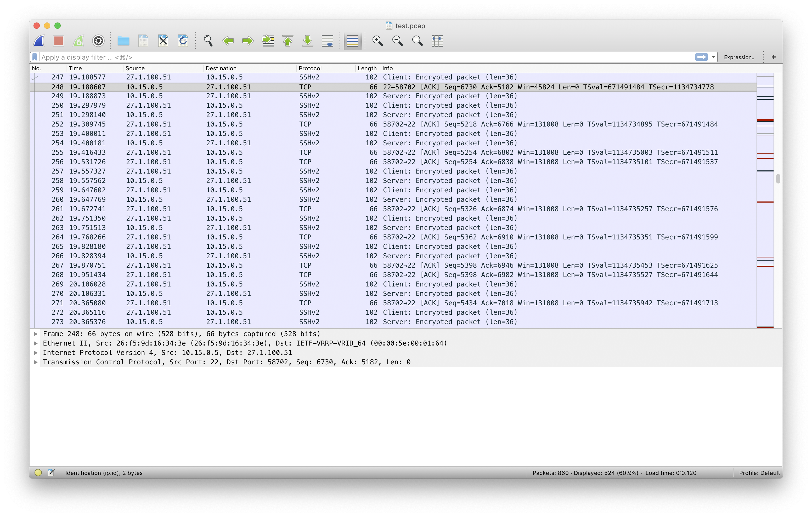The height and width of the screenshot is (517, 812).
Task: Sort packets by the No. column
Action: (x=48, y=68)
